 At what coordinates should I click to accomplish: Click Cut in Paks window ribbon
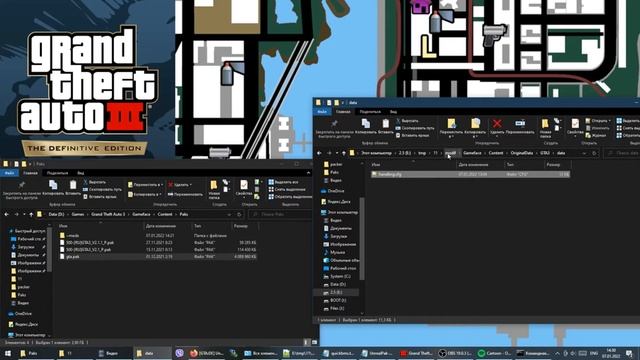[94, 182]
